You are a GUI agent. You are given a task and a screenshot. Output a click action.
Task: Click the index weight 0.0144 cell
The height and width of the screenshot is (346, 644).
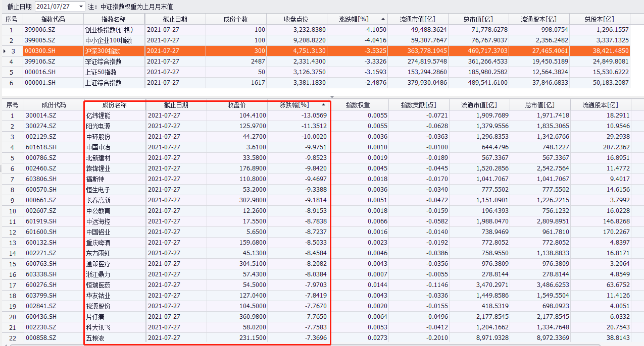378,285
